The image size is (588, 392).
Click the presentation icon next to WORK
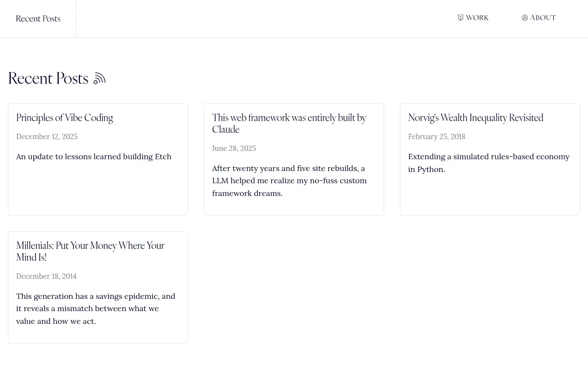(x=461, y=18)
